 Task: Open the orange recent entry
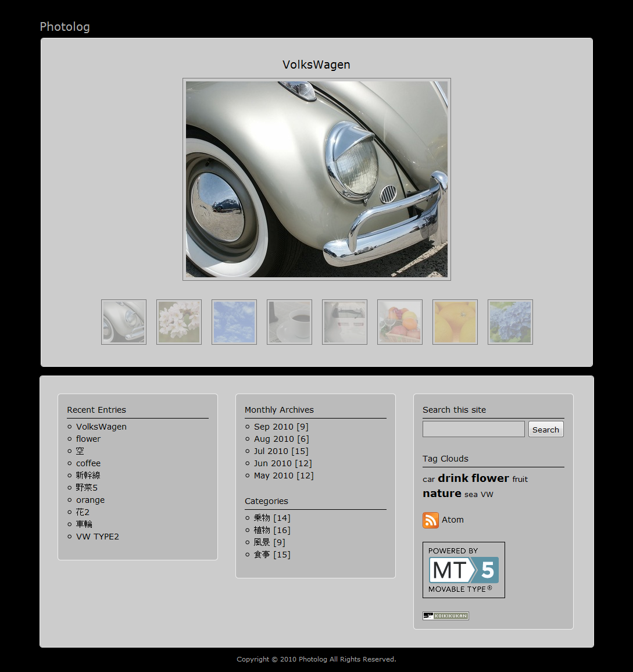(91, 500)
